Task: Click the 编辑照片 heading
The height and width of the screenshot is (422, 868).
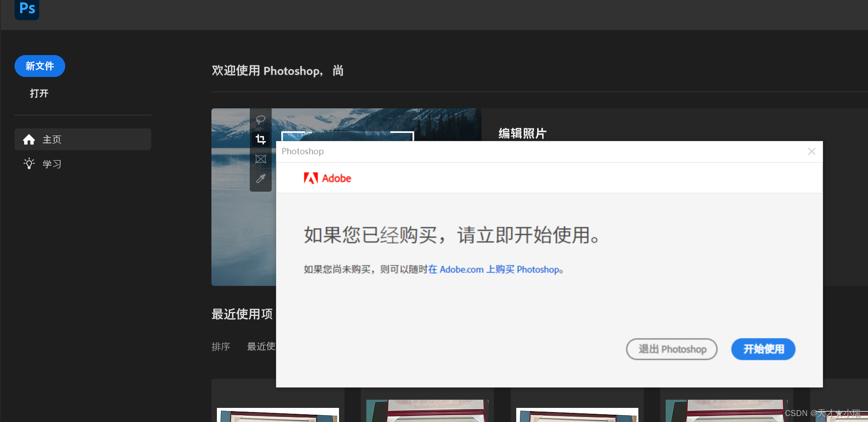Action: coord(522,133)
